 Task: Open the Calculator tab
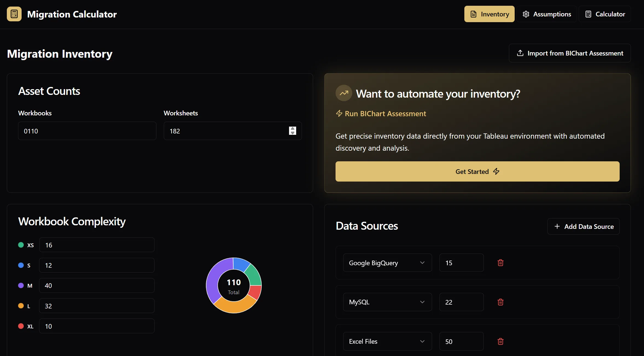coord(605,14)
